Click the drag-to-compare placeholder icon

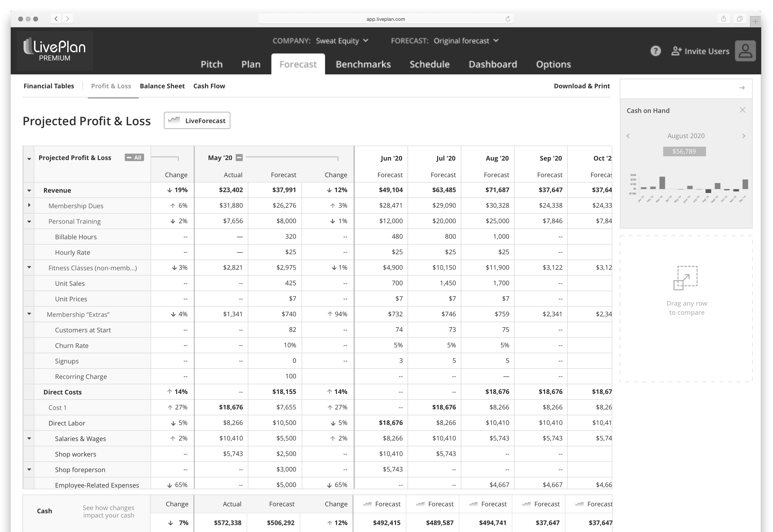tap(686, 278)
